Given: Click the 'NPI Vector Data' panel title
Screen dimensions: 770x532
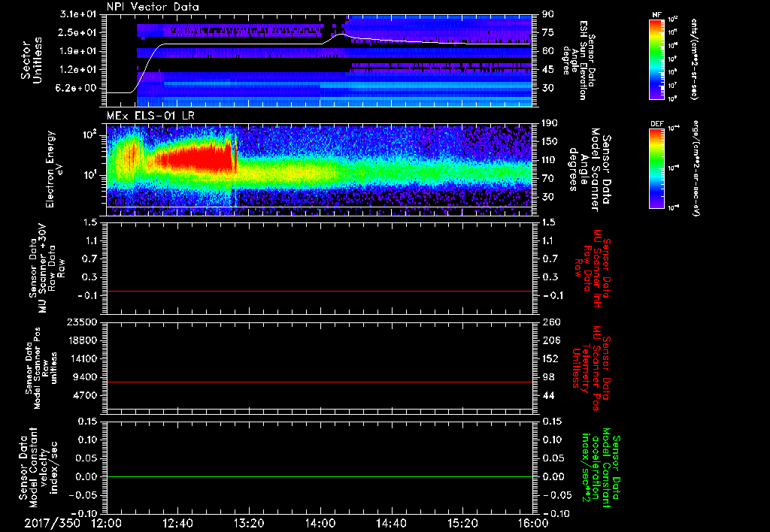Looking at the screenshot, I should [153, 7].
